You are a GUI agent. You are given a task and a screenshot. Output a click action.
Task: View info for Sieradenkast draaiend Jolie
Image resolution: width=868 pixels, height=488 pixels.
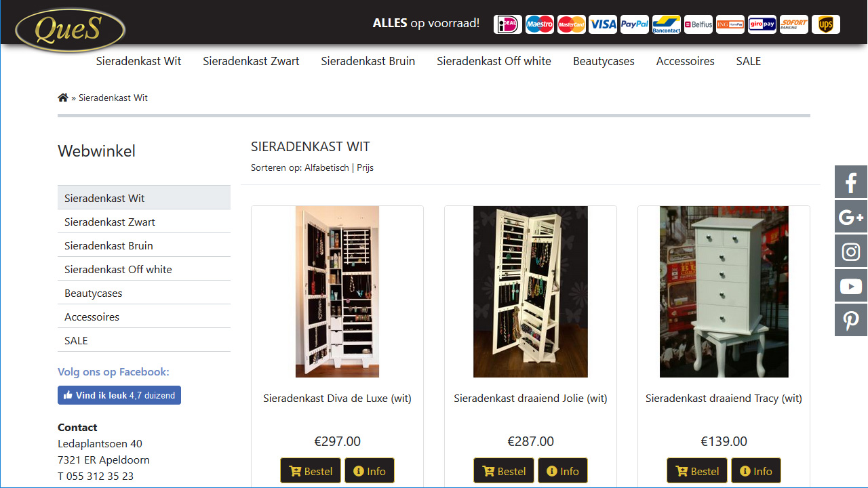click(x=563, y=470)
